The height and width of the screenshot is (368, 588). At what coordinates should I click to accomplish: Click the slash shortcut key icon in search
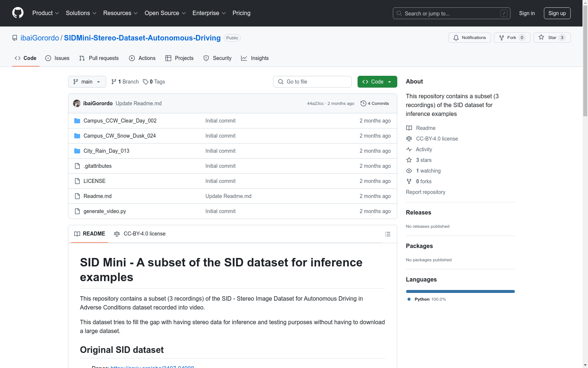(x=504, y=13)
